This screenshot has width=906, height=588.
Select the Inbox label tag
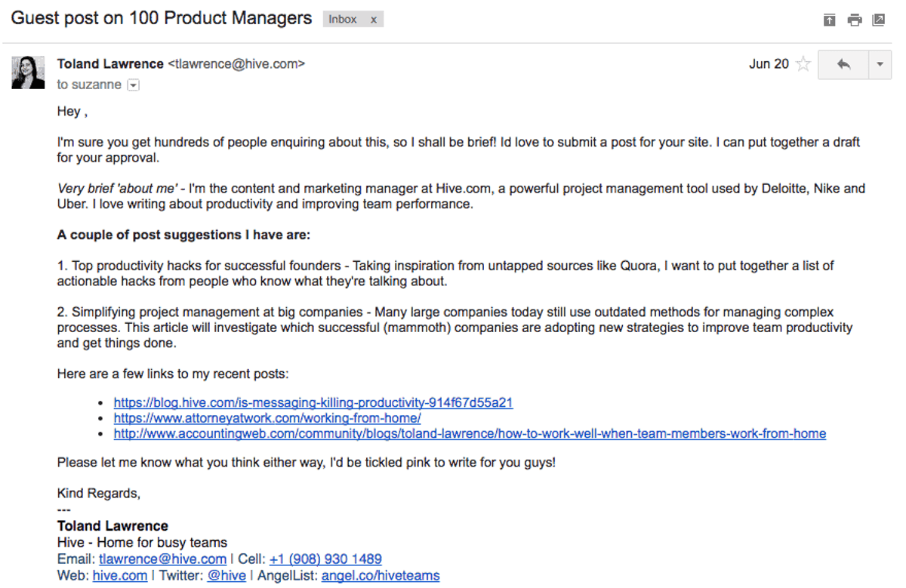pyautogui.click(x=343, y=20)
